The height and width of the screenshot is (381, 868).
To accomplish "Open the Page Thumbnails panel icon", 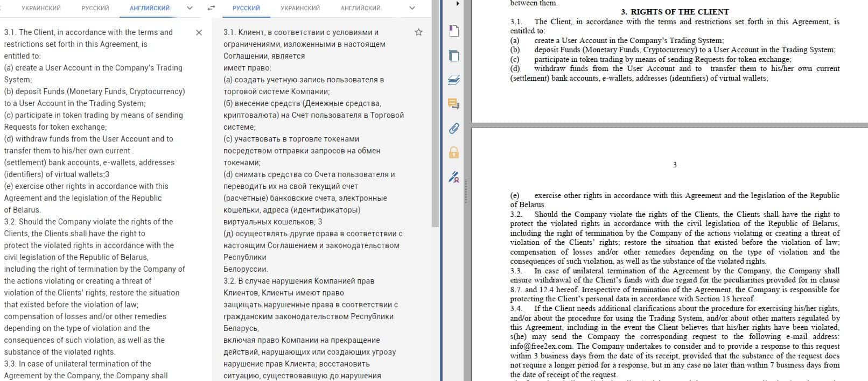I will 454,55.
